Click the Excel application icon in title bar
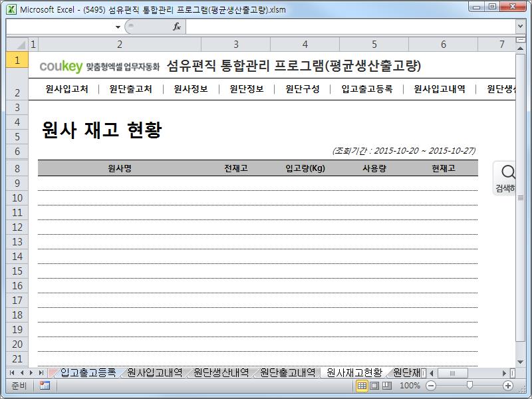 coord(11,9)
